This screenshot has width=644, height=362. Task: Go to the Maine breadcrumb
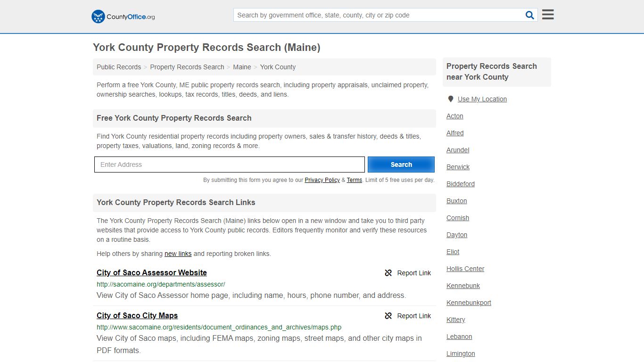coord(242,67)
